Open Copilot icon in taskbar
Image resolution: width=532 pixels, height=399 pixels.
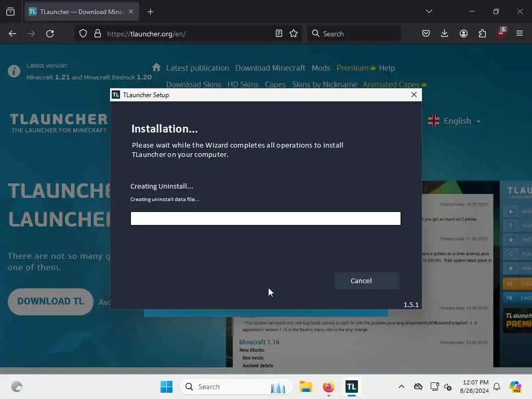pos(515,387)
